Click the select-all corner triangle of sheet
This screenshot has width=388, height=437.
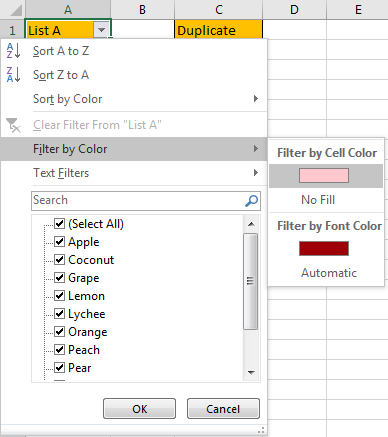click(16, 11)
